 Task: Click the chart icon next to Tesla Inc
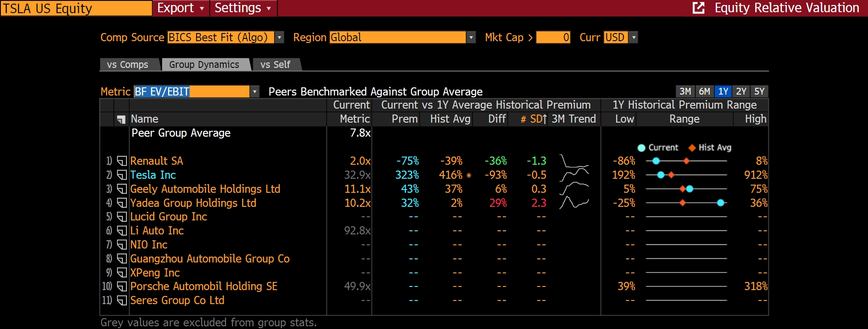[x=121, y=175]
